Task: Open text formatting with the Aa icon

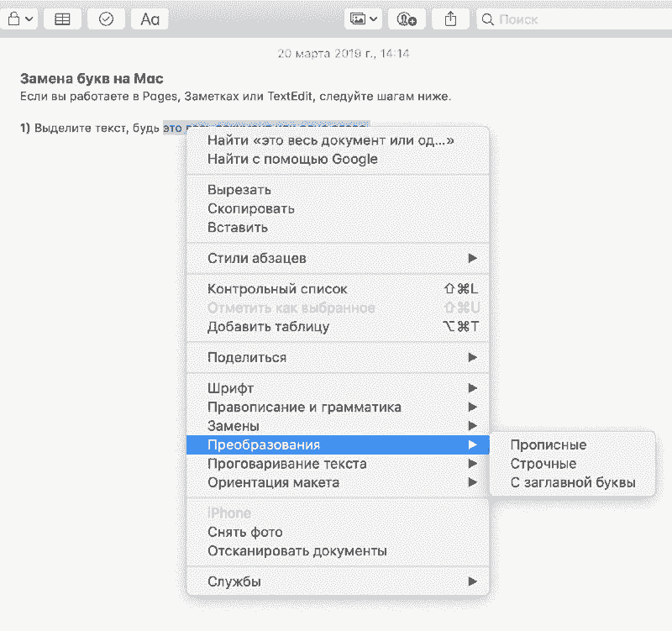Action: pyautogui.click(x=149, y=18)
